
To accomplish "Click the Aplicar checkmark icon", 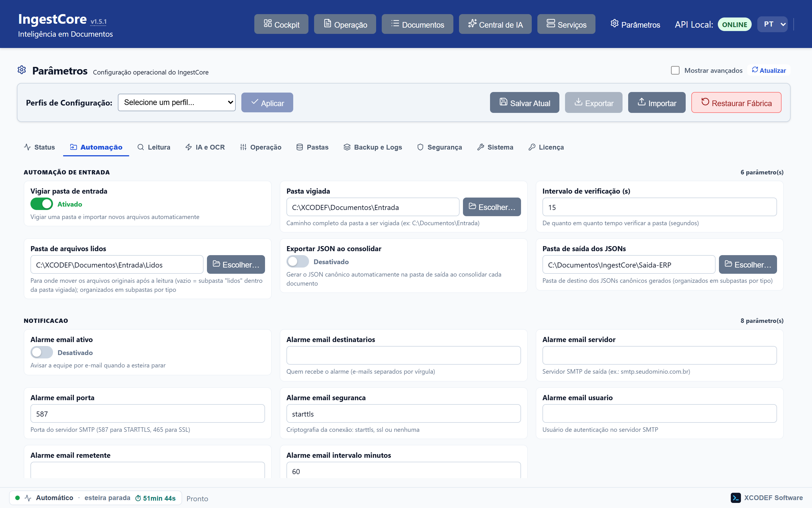I will (x=255, y=102).
